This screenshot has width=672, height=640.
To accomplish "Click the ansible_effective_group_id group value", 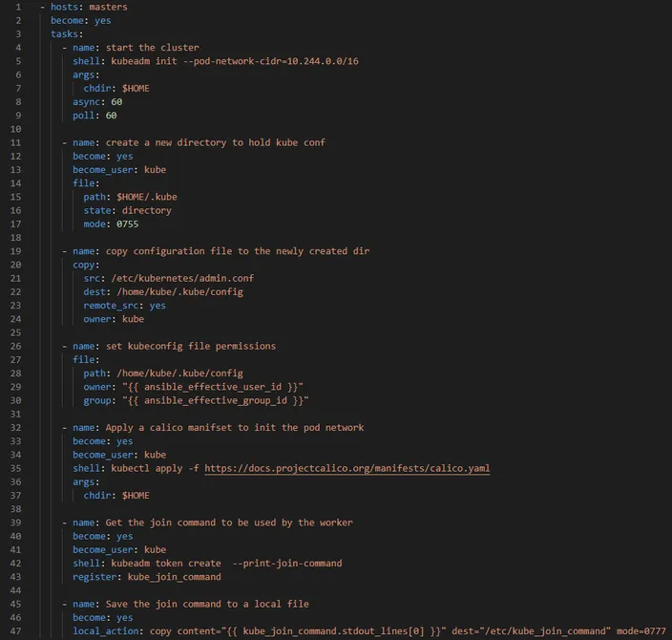I will click(x=216, y=400).
